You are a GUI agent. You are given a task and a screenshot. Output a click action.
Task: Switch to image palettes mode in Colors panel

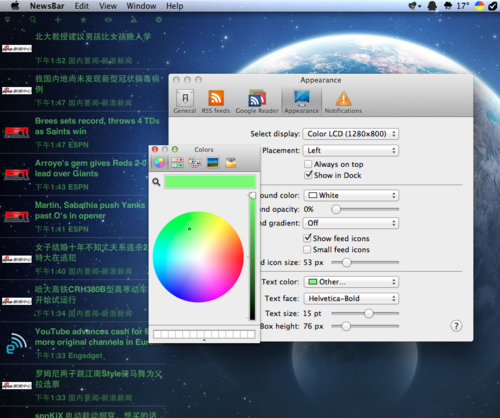(x=213, y=162)
